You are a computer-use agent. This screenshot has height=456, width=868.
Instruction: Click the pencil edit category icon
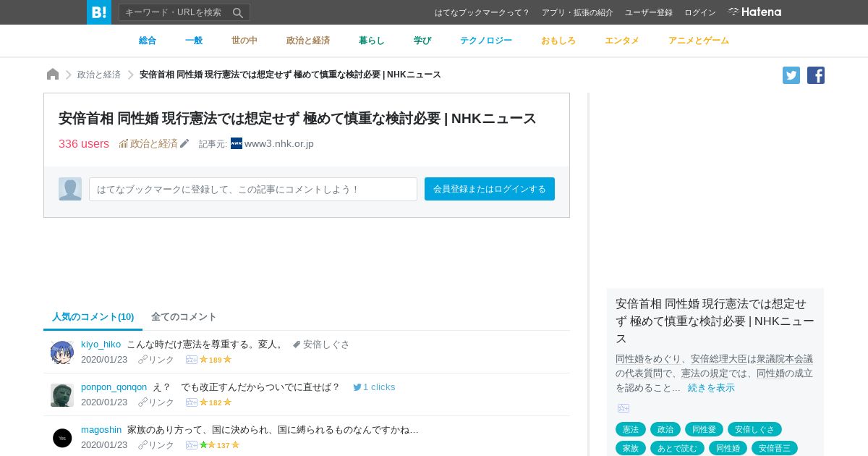[x=184, y=143]
